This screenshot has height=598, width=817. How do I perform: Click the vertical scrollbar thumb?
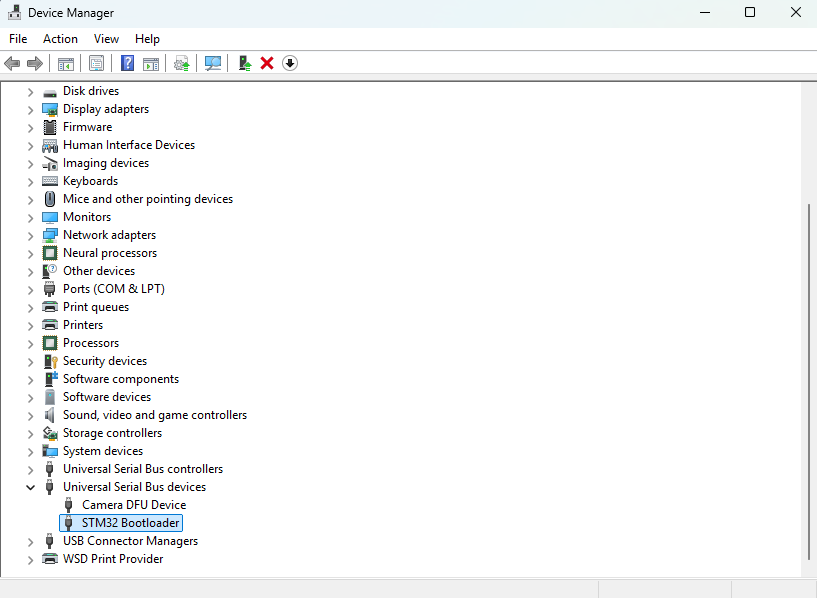coord(809,382)
